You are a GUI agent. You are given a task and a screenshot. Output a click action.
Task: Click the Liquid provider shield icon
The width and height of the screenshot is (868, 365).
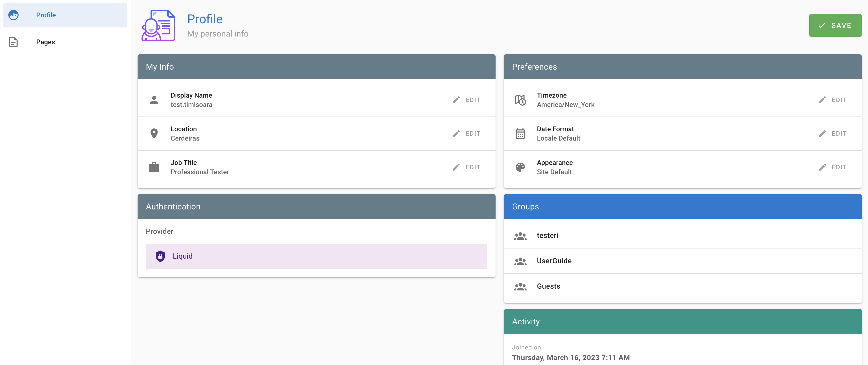[160, 256]
